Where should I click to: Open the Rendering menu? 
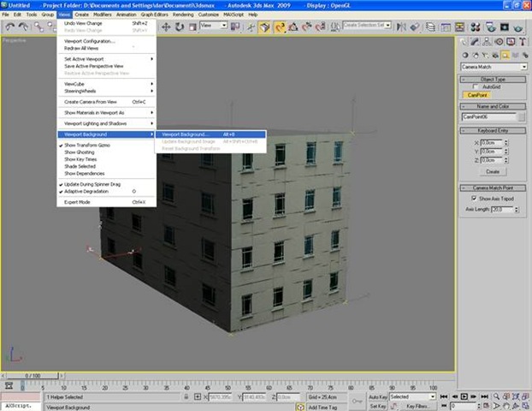tap(183, 15)
